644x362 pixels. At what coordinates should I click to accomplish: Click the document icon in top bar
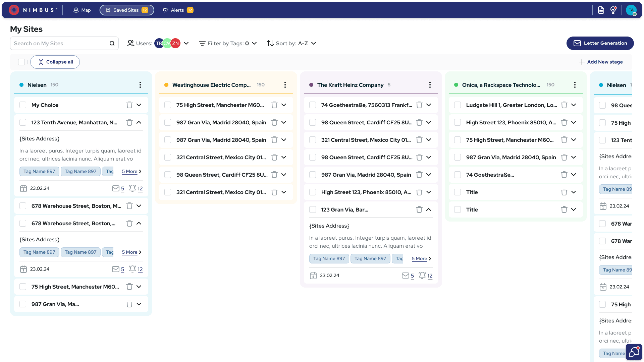click(601, 10)
